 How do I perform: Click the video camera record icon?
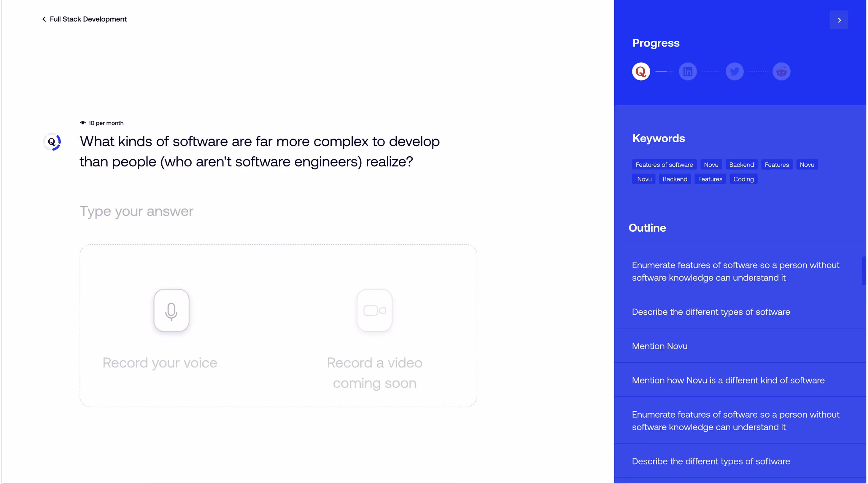[x=374, y=310]
